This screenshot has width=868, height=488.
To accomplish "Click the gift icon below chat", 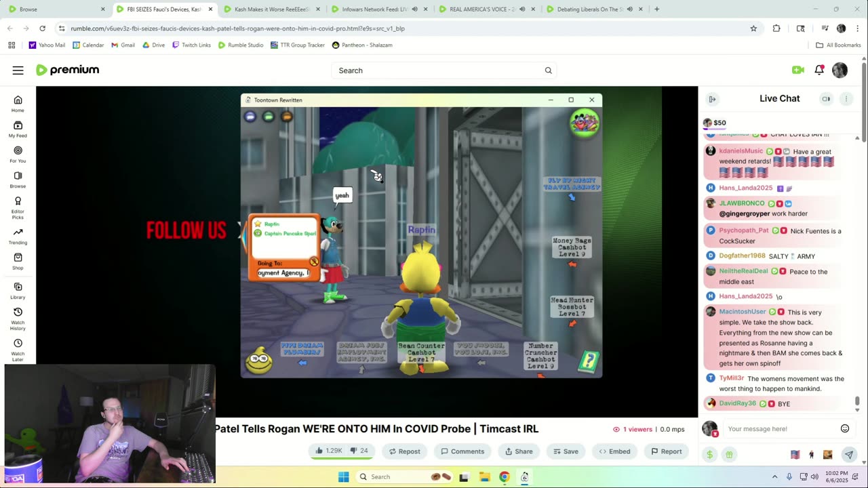I will click(729, 455).
